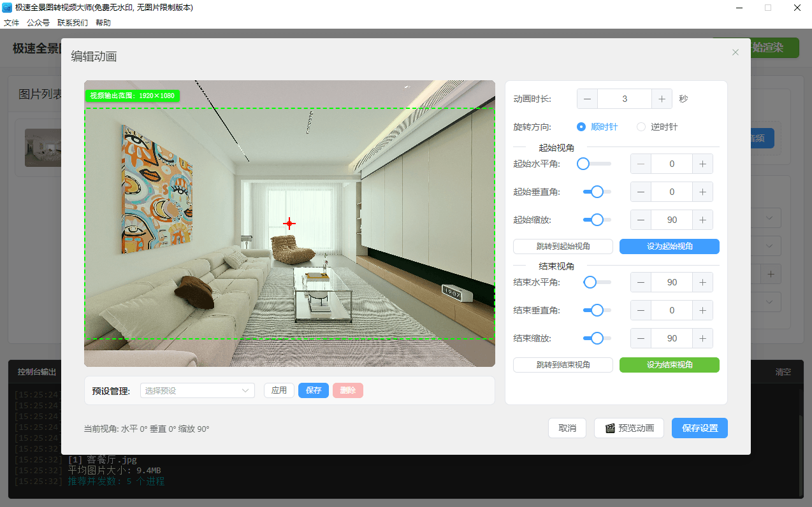This screenshot has width=812, height=507.
Task: Open the 帮助 menu
Action: (x=103, y=22)
